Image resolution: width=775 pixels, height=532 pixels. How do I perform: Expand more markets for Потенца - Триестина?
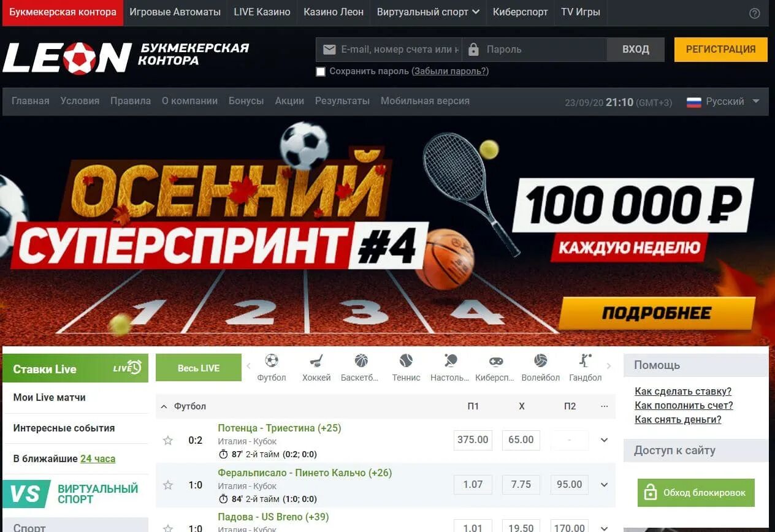coord(604,440)
